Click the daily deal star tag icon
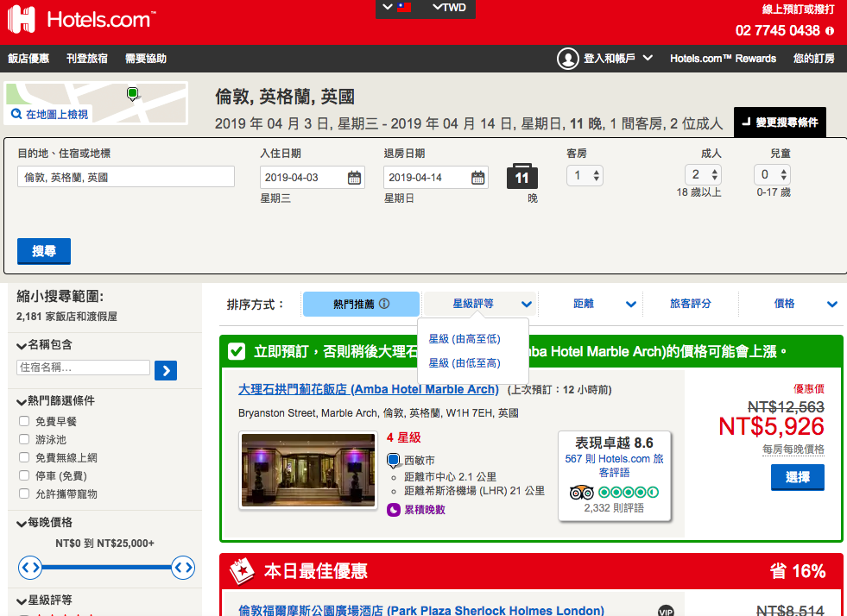 tap(242, 571)
